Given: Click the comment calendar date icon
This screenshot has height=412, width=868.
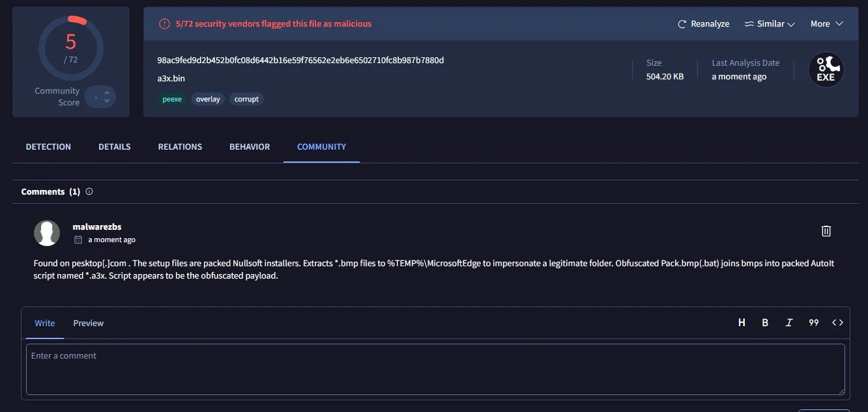Looking at the screenshot, I should tap(78, 240).
